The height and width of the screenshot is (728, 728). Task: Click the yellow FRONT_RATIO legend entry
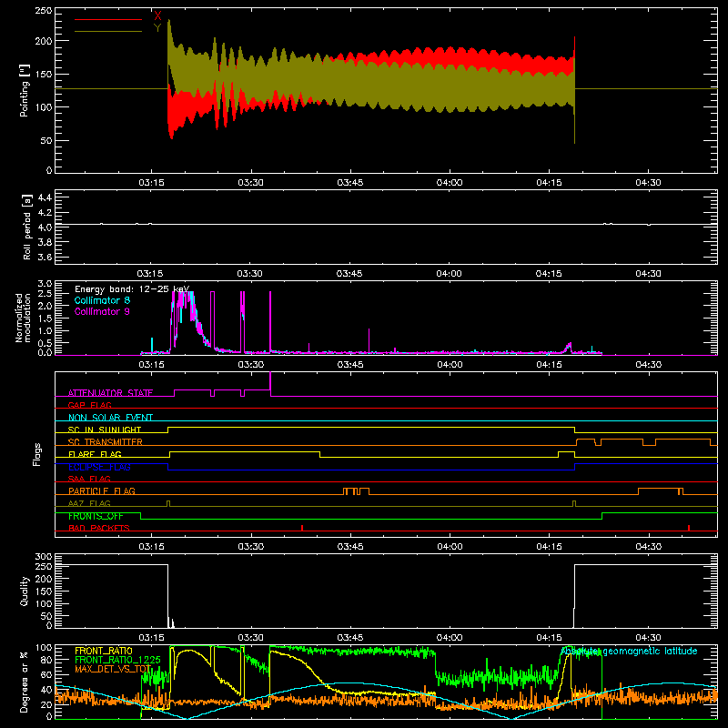(104, 651)
